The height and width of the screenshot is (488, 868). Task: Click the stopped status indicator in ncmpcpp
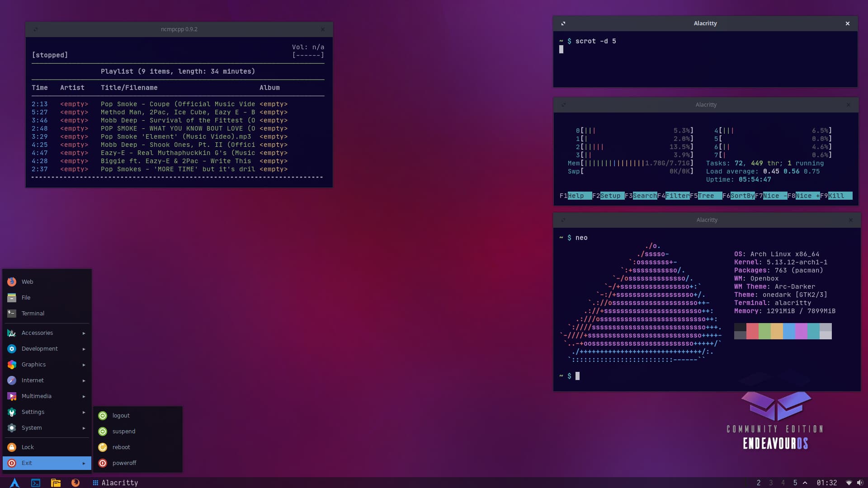[49, 55]
